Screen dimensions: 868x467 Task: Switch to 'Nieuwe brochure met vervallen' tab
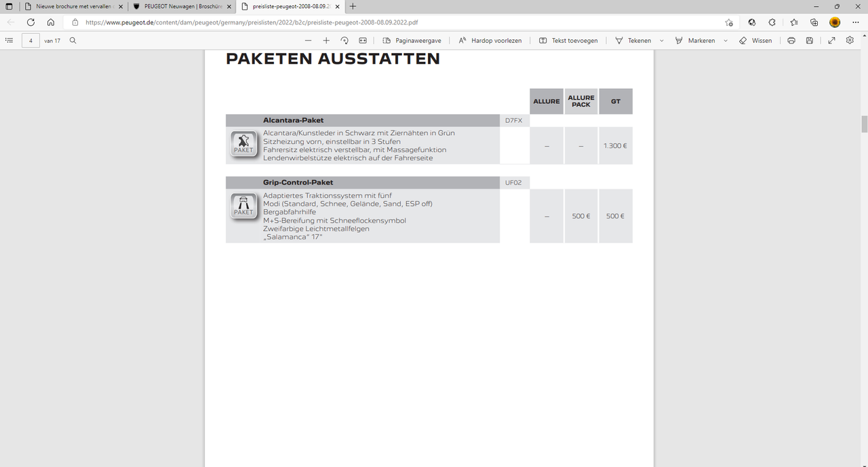[73, 6]
